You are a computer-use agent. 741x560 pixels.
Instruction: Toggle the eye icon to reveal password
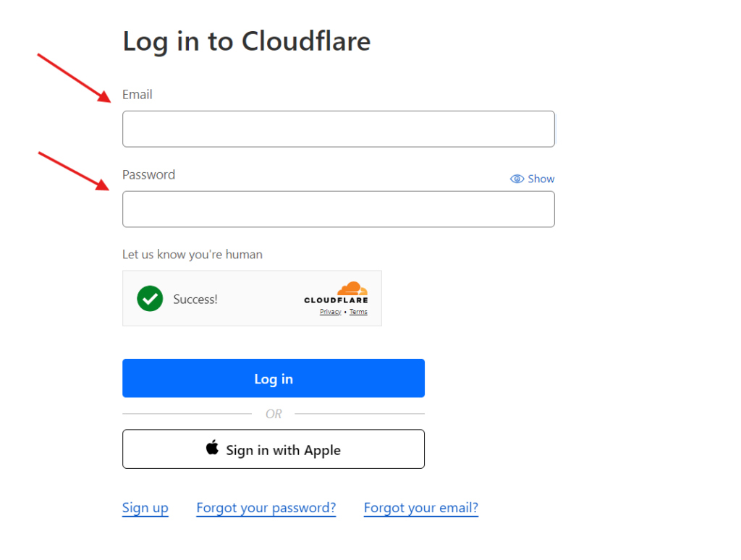pos(517,179)
